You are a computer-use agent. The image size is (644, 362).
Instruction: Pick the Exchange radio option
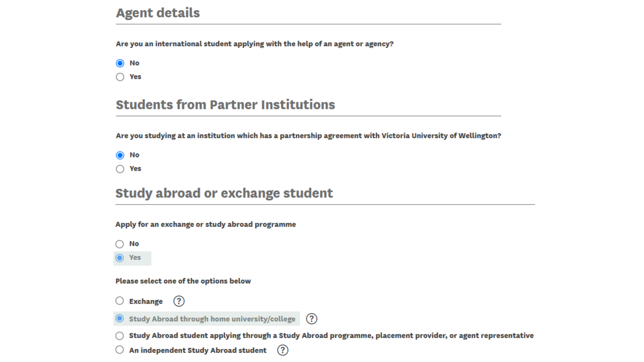pos(120,301)
